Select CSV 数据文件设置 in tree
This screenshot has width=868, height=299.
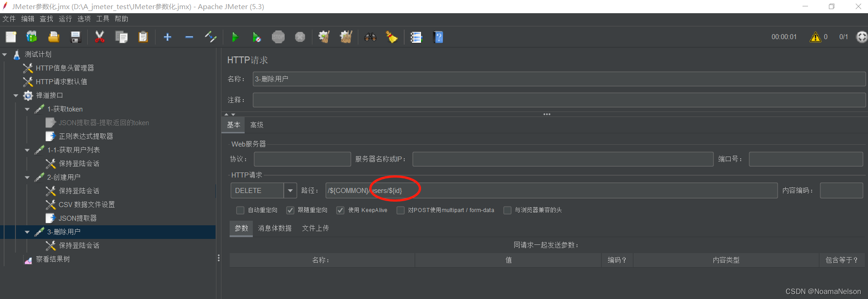click(x=86, y=205)
